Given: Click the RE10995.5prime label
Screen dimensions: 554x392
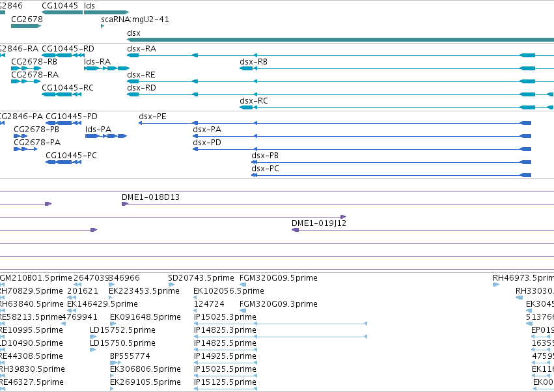Looking at the screenshot, I should point(31,330).
